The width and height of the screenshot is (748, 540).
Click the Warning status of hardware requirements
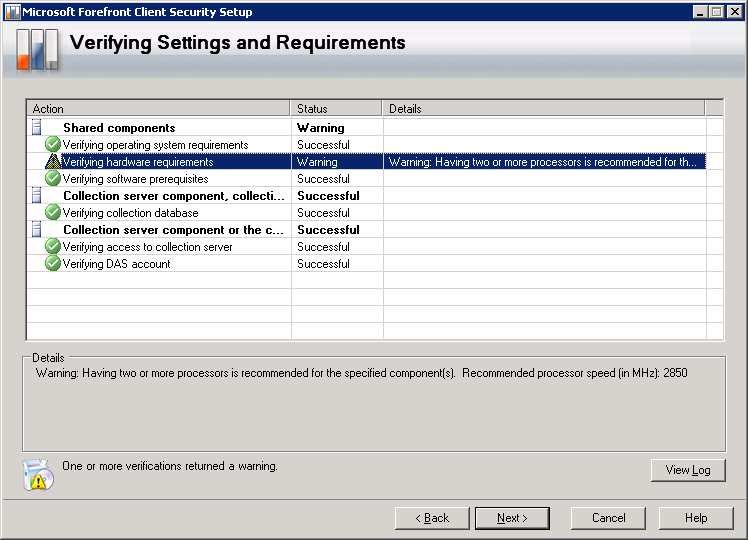click(x=317, y=162)
